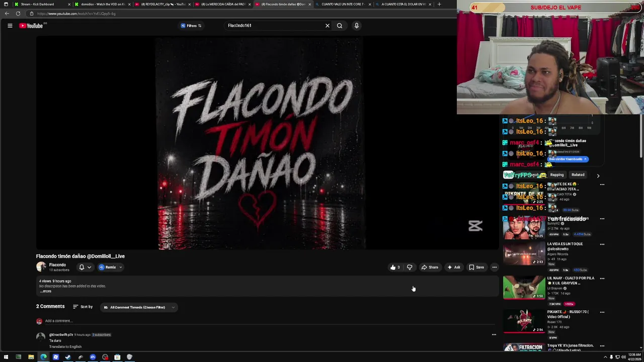Clear the search box text
Image resolution: width=644 pixels, height=362 pixels.
(327, 26)
